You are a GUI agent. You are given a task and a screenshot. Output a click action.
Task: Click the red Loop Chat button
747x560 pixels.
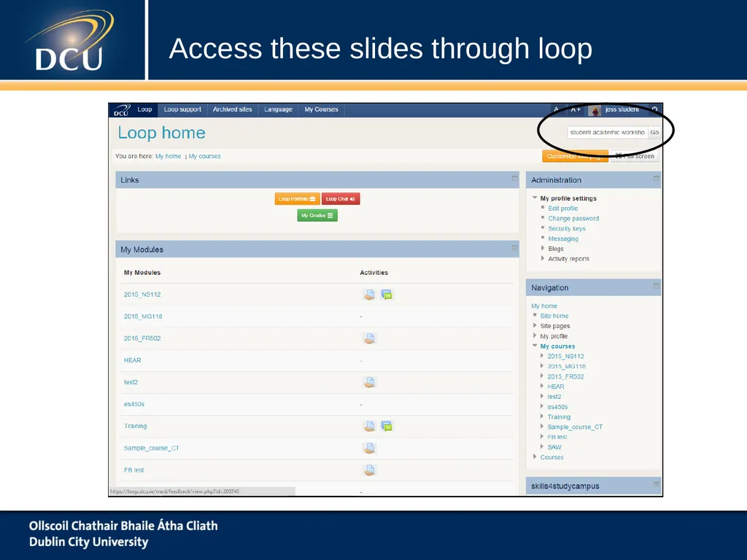(341, 199)
